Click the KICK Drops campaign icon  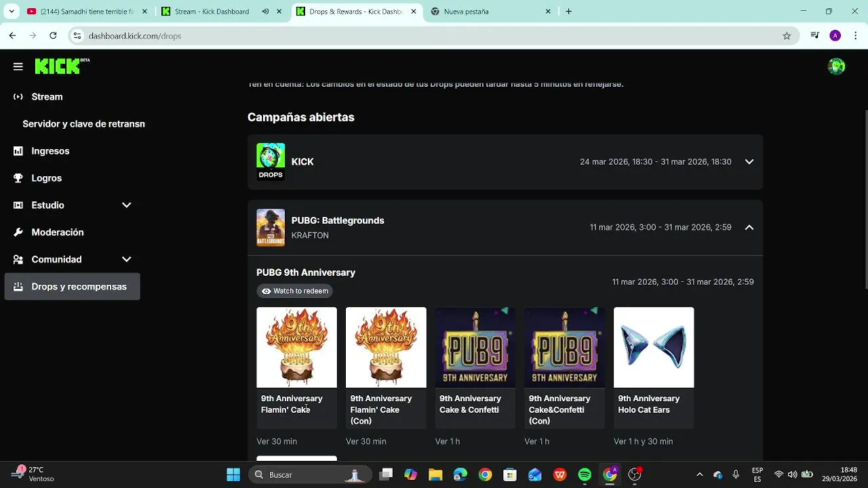click(x=271, y=161)
